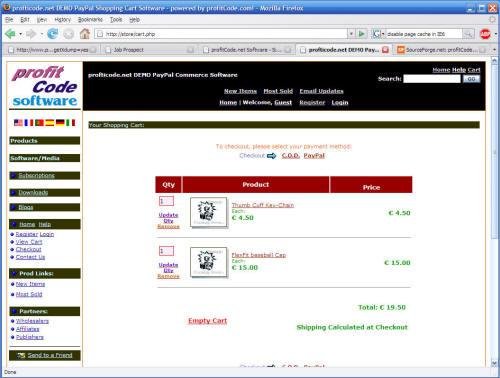Open the History menu
500x378 pixels.
(x=63, y=20)
